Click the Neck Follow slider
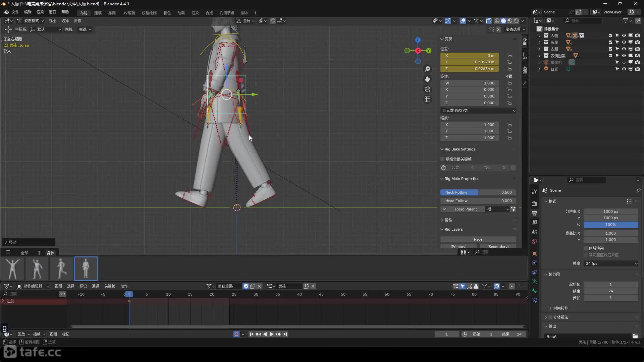Viewport: 644px width, 362px height. coord(478,192)
